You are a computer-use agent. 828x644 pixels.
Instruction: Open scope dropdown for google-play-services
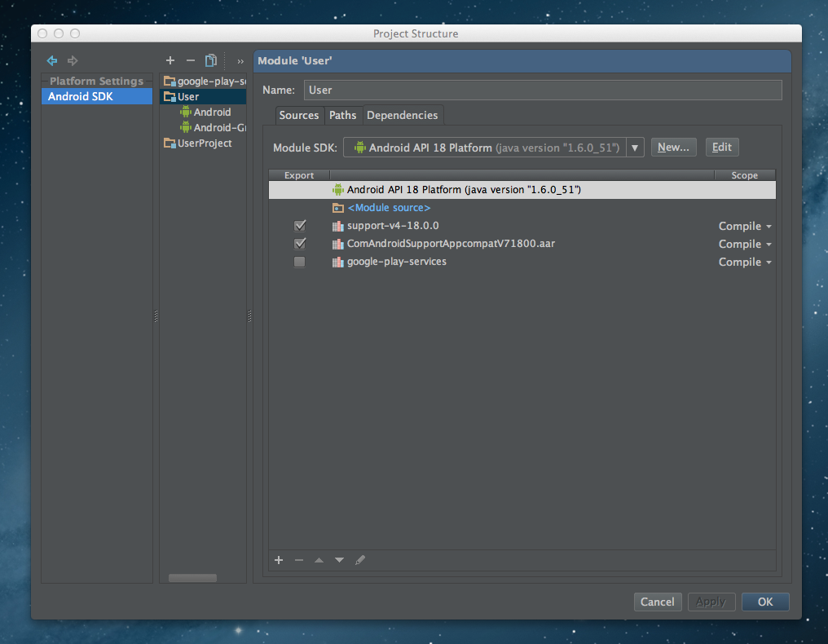[x=745, y=262]
